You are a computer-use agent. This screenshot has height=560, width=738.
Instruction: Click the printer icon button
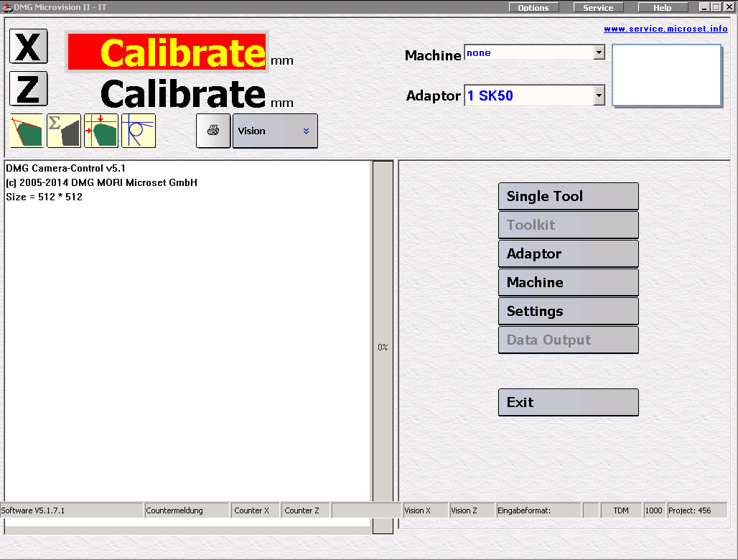click(x=213, y=131)
